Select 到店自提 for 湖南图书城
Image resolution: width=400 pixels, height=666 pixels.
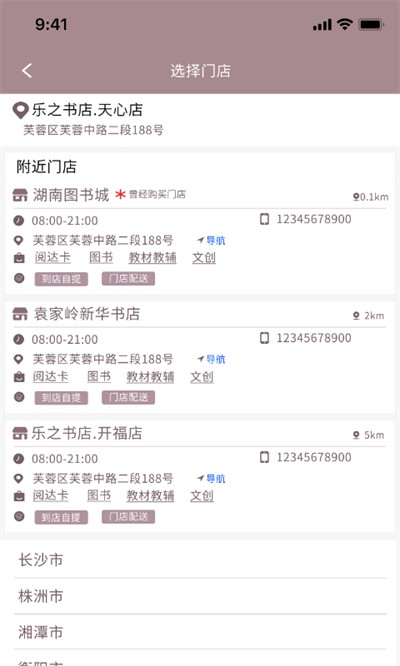click(61, 279)
